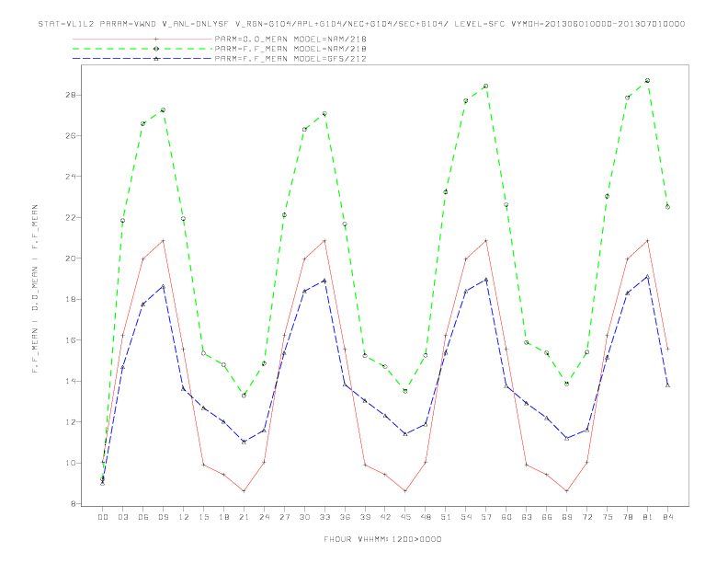Click y-axis tick label 16
Screen dimensions: 728x563
pos(72,340)
